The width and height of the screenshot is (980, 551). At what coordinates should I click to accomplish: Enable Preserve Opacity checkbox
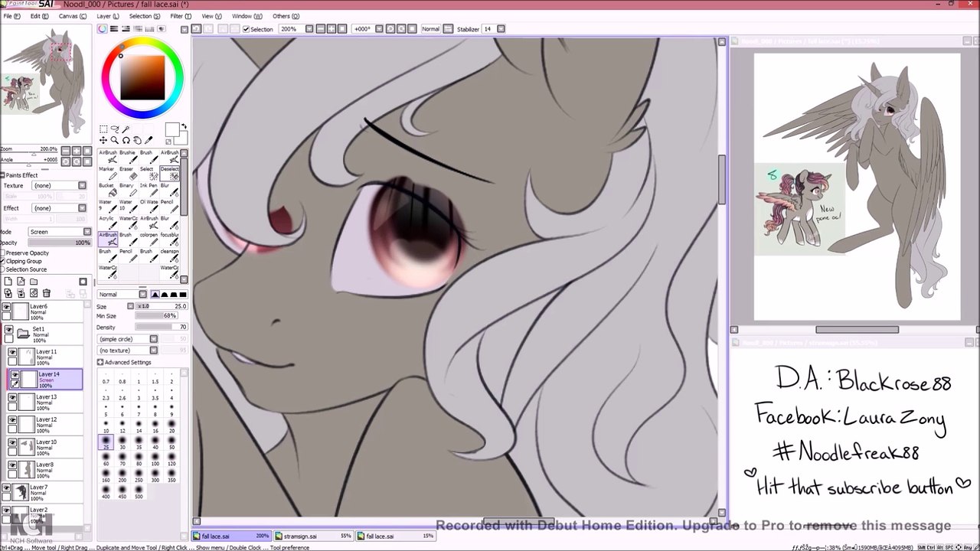[3, 253]
